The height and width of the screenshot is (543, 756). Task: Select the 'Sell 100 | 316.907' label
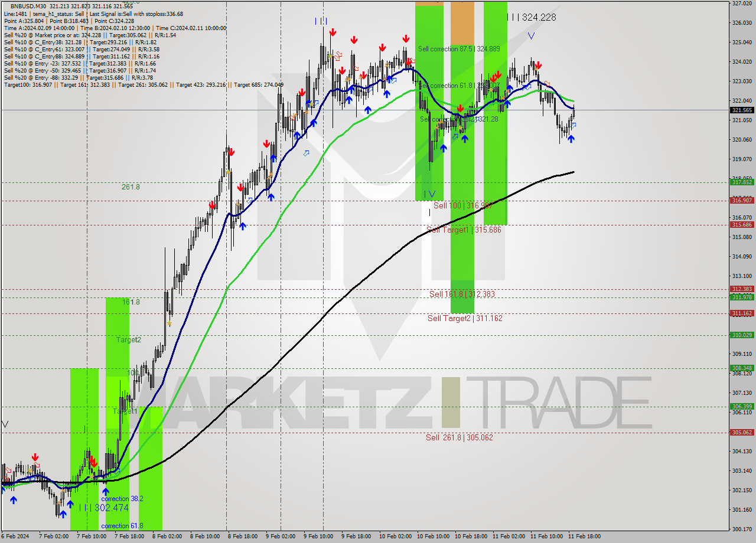pyautogui.click(x=462, y=205)
